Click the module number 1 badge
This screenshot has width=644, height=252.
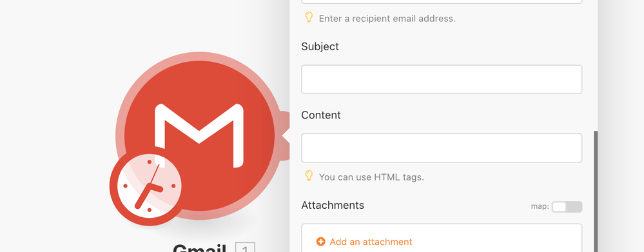click(x=245, y=249)
